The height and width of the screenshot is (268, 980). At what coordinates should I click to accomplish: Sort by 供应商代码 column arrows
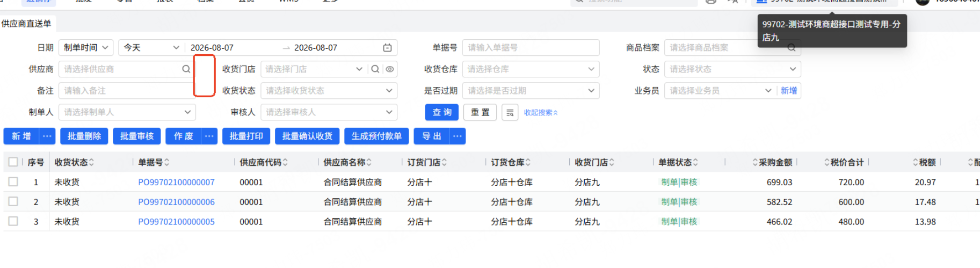pos(285,162)
